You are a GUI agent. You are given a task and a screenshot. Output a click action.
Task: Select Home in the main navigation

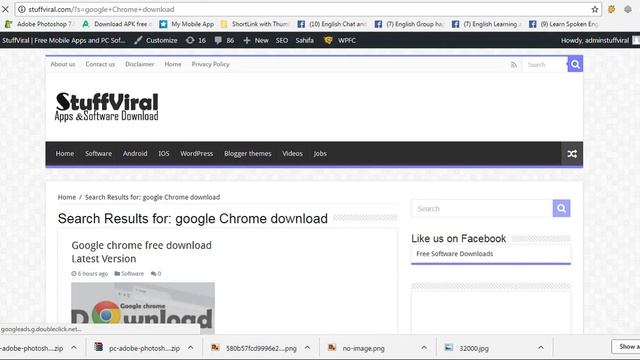point(65,153)
